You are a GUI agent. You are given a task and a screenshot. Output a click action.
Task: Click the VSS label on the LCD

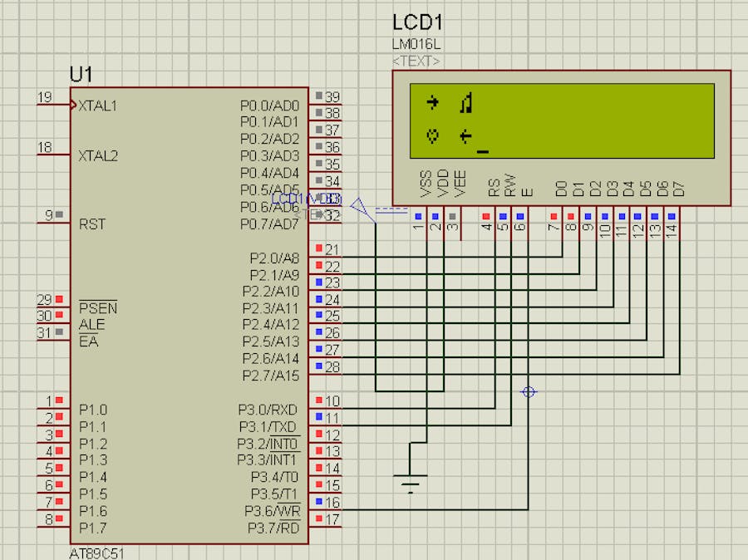[426, 183]
